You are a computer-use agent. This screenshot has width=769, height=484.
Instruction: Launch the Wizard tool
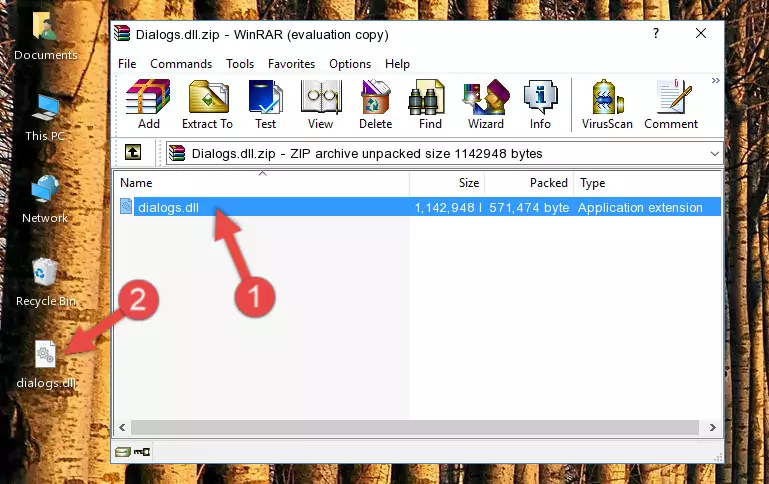[x=486, y=104]
